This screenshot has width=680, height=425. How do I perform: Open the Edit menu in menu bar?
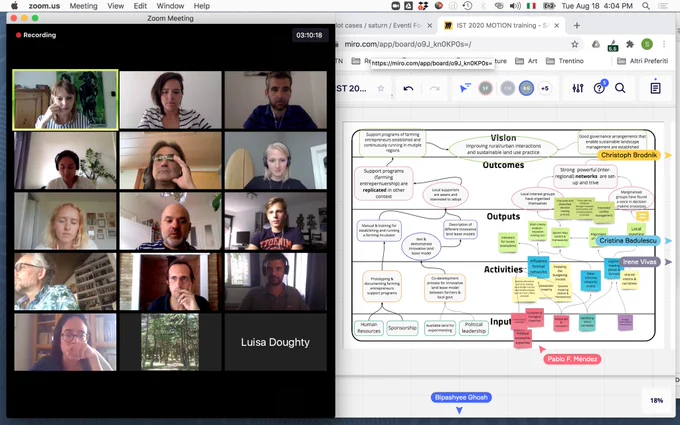point(140,6)
